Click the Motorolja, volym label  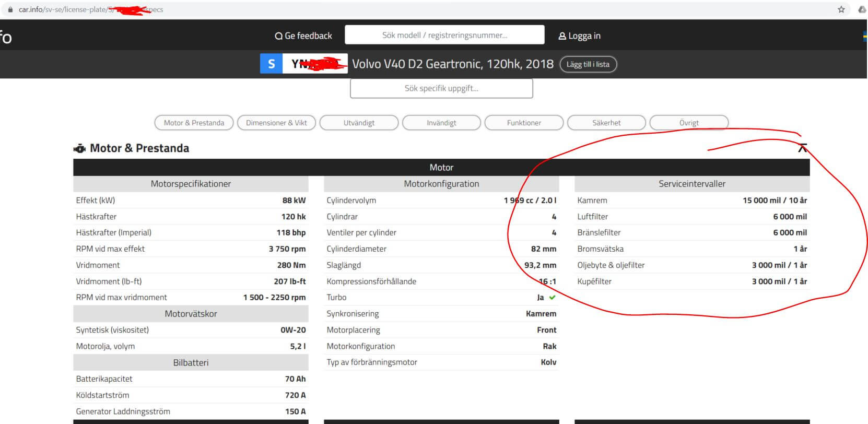coord(105,346)
